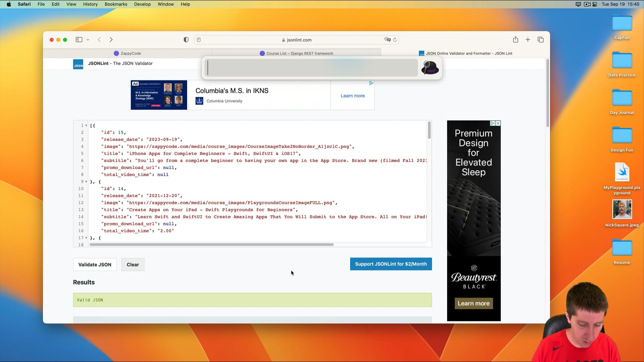644x362 pixels.
Task: Collapse the fold arrow on line 17
Action: (x=86, y=238)
